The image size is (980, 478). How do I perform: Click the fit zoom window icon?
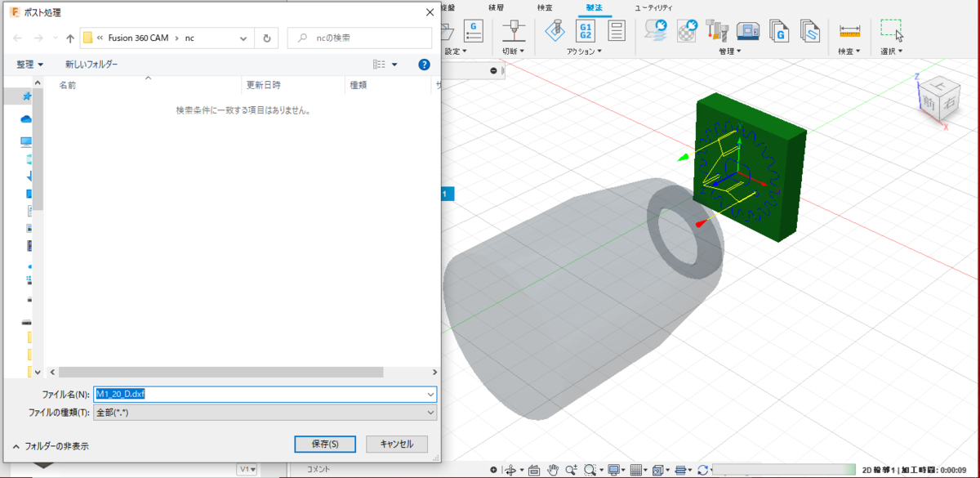point(590,470)
